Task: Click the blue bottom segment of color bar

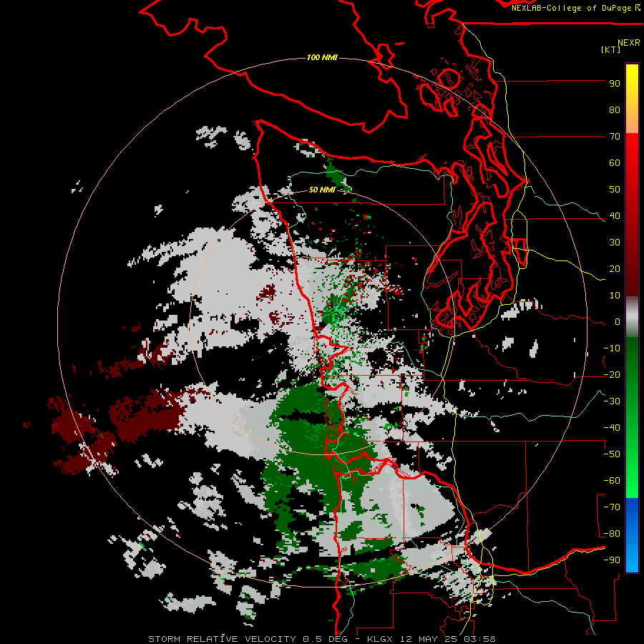Action: pos(632,535)
